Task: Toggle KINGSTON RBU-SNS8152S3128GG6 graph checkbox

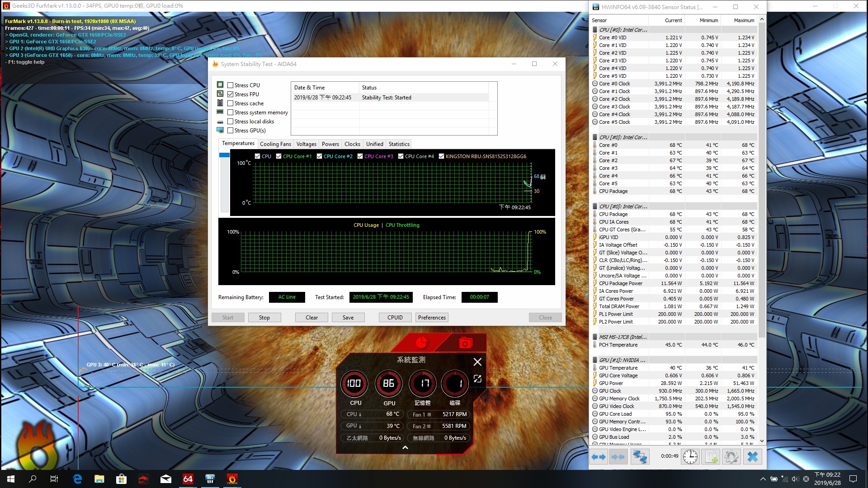Action: pyautogui.click(x=442, y=156)
